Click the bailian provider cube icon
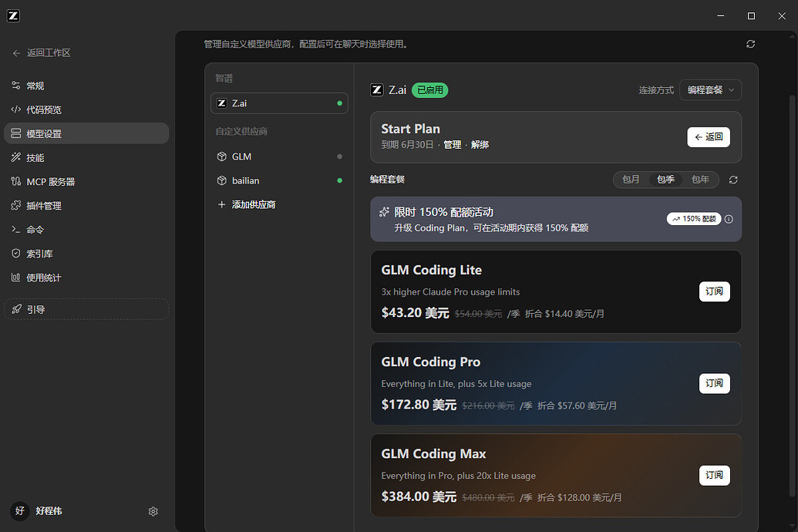The image size is (798, 532). (x=221, y=180)
